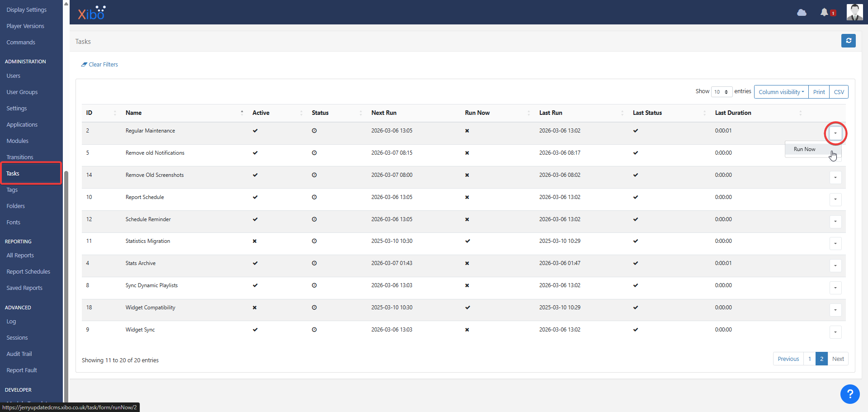This screenshot has height=412, width=868.
Task: Go to page 1 of tasks
Action: [809, 359]
